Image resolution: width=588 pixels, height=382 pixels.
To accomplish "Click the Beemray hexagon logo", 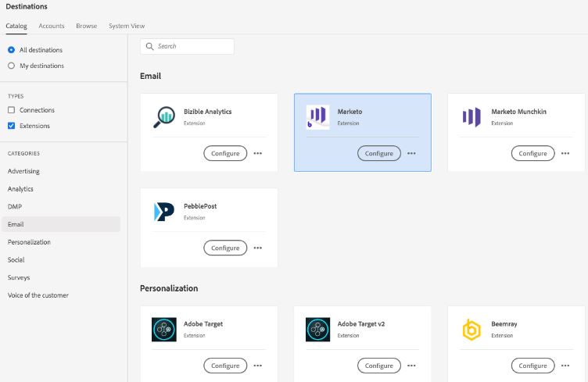I will (x=471, y=330).
